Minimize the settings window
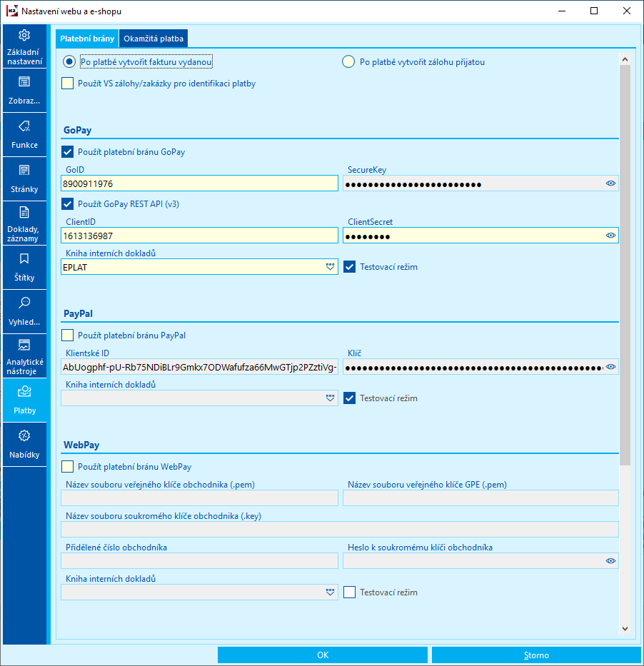The width and height of the screenshot is (644, 666). pos(562,11)
